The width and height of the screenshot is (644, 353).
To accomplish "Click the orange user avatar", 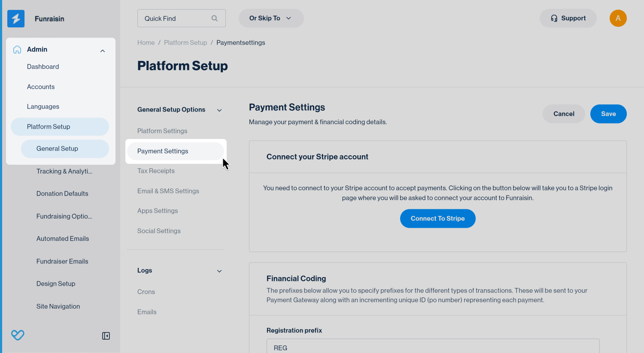I will coord(618,18).
